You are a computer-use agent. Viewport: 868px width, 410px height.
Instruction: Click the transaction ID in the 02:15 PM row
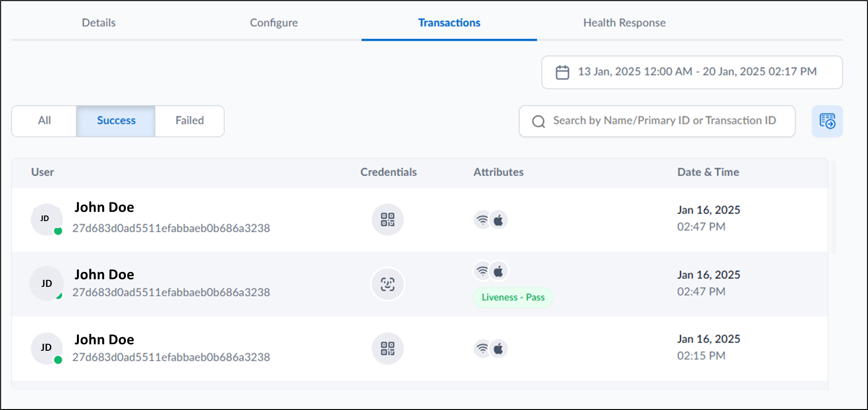pyautogui.click(x=171, y=357)
